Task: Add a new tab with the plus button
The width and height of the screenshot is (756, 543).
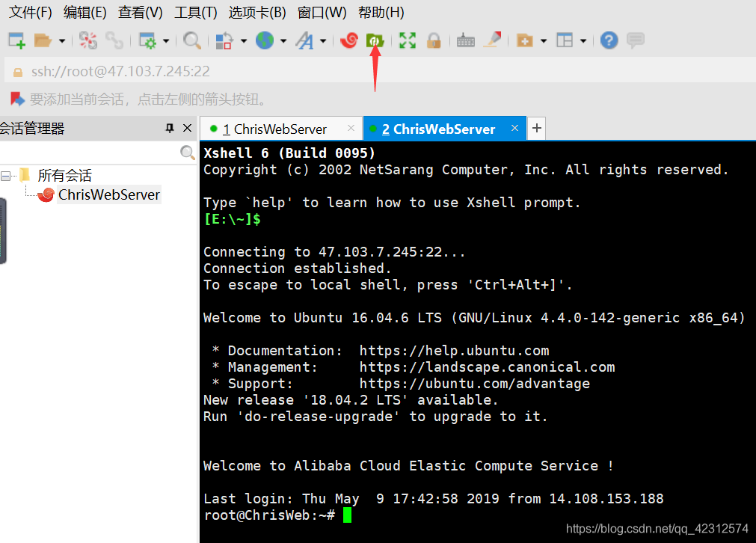Action: (x=536, y=128)
